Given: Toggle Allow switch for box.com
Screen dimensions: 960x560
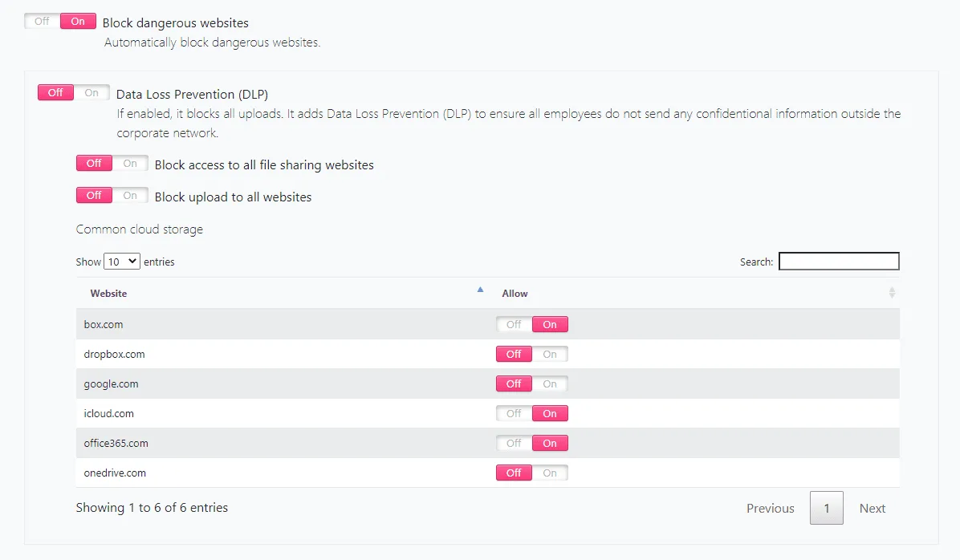Looking at the screenshot, I should tap(532, 325).
